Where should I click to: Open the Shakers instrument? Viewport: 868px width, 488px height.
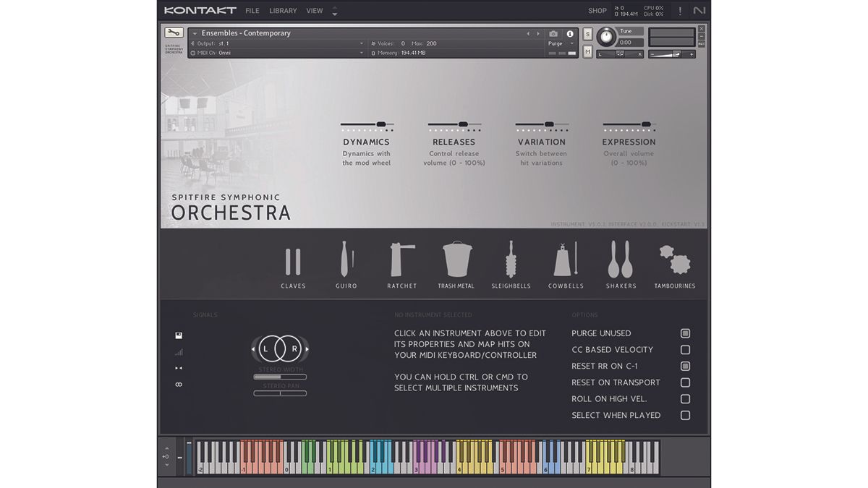click(621, 259)
